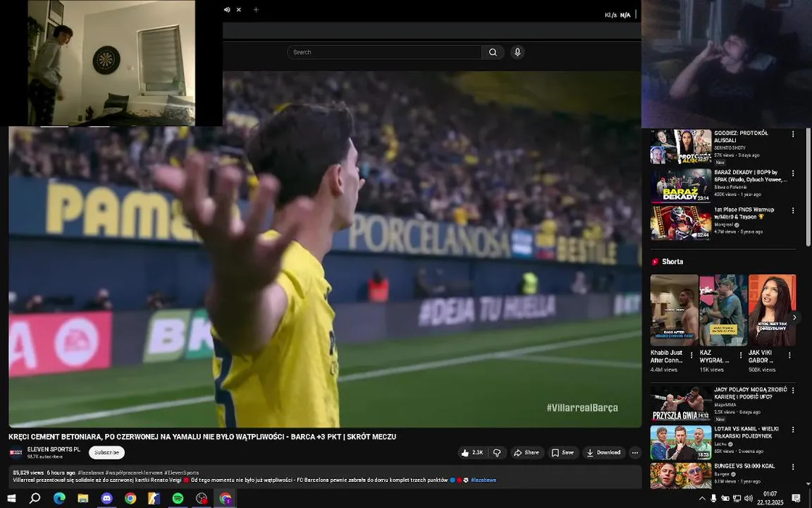Open ELEVEN SPORTS PL channel name link
This screenshot has width=812, height=508.
coord(54,449)
